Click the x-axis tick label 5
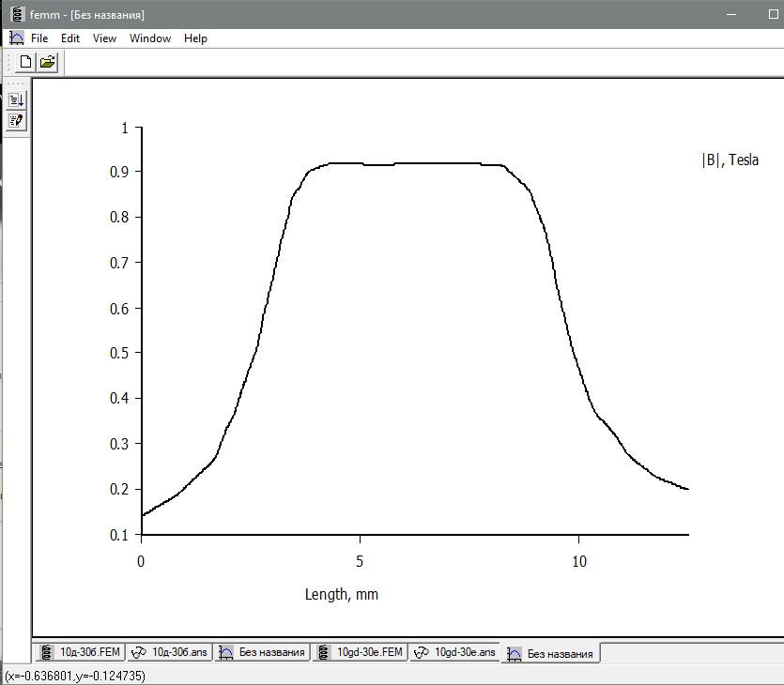The width and height of the screenshot is (784, 685). pyautogui.click(x=360, y=561)
